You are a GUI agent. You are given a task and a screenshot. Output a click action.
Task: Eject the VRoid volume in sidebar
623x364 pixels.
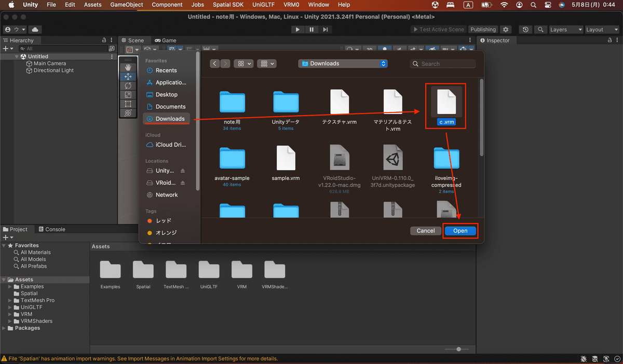click(x=183, y=183)
